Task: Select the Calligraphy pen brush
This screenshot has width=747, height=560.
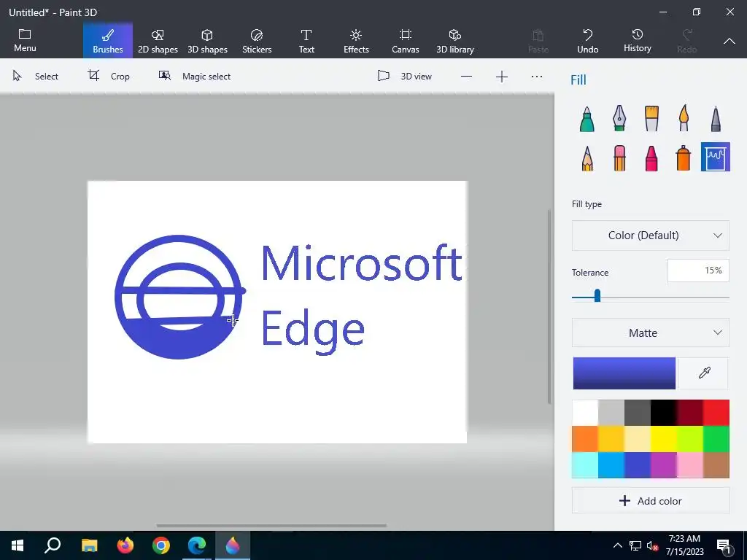Action: coord(619,118)
